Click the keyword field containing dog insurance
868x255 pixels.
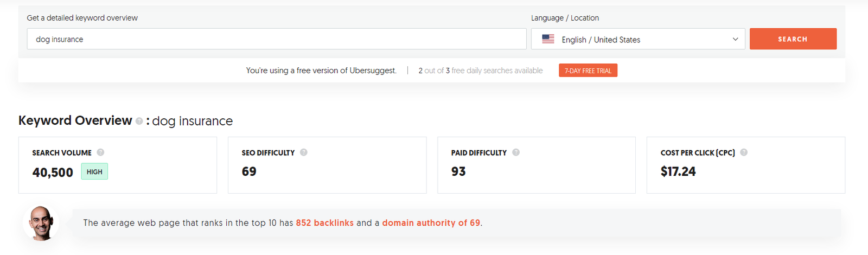point(277,39)
